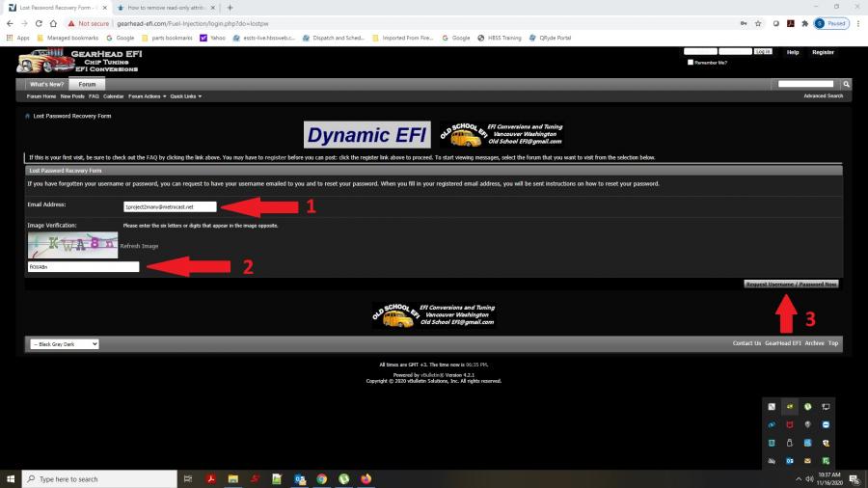The width and height of the screenshot is (868, 488).
Task: Expand the Forum Actions dropdown
Action: tap(147, 96)
